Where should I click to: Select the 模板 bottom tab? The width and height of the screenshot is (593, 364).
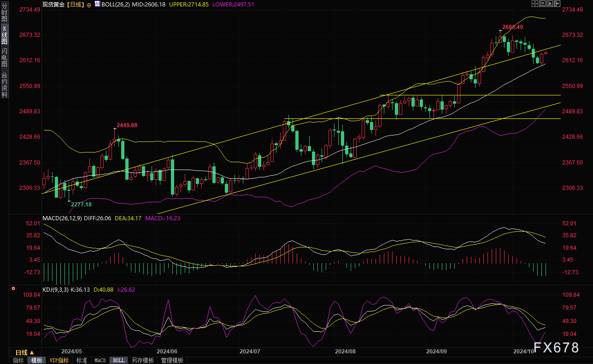[x=36, y=360]
